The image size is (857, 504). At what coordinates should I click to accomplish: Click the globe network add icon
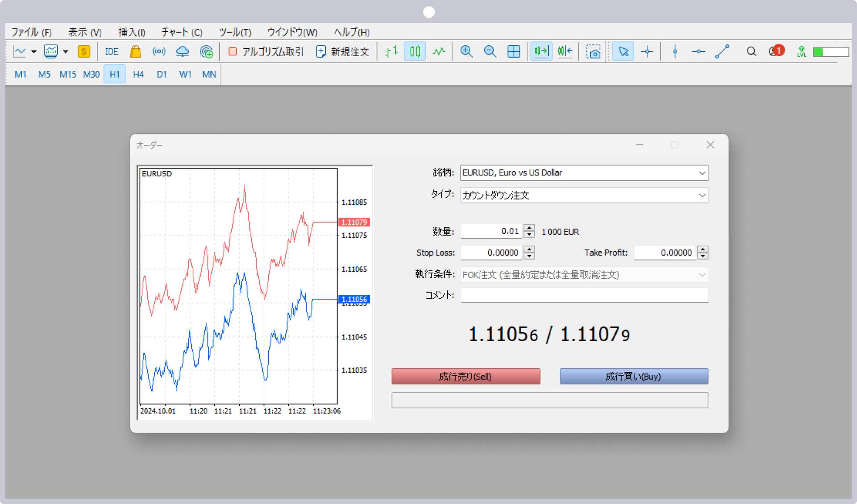click(206, 52)
